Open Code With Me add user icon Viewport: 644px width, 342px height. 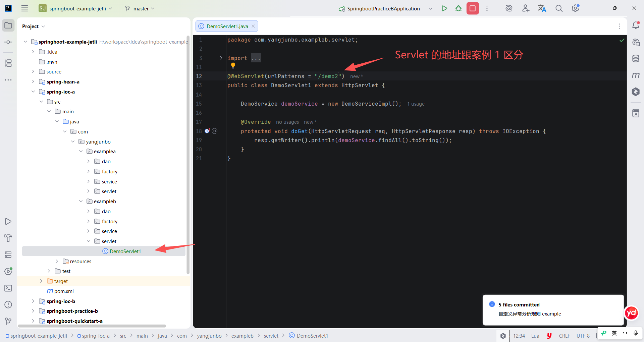point(526,8)
